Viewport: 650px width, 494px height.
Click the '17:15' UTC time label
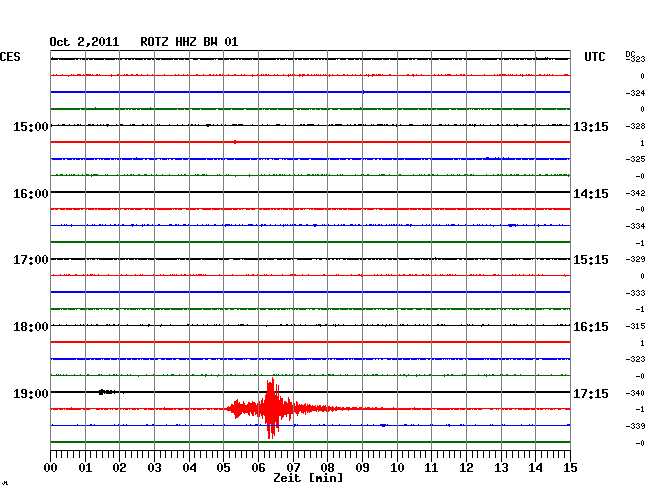point(591,393)
